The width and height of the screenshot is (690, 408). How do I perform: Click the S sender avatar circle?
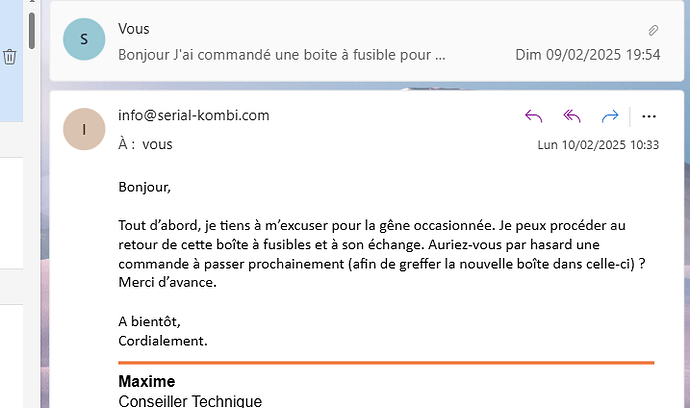(x=84, y=39)
